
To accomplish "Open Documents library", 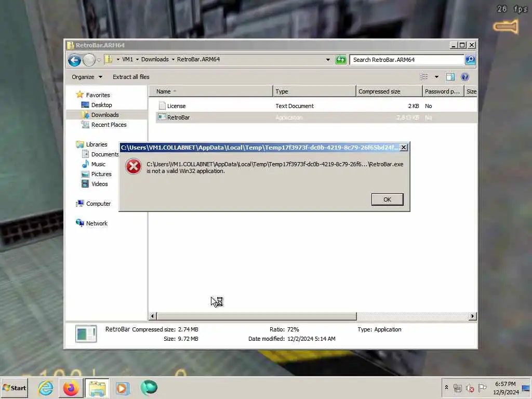I will coord(105,154).
